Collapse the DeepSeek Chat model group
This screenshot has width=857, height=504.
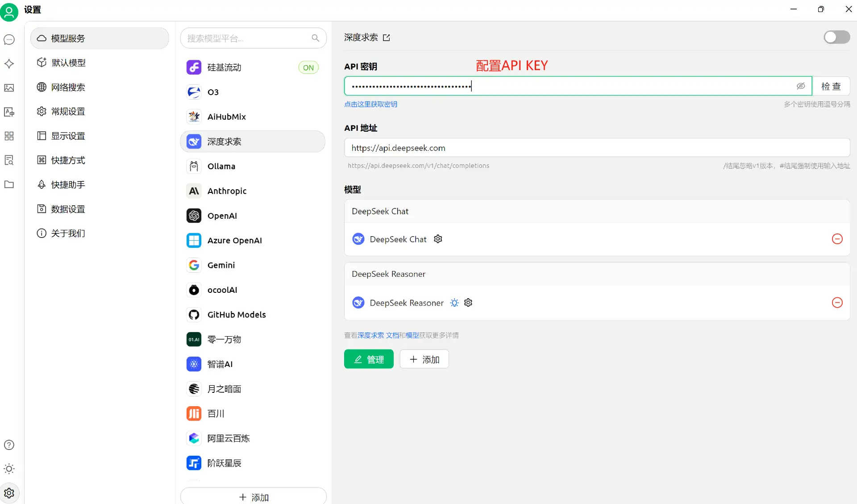tap(597, 211)
